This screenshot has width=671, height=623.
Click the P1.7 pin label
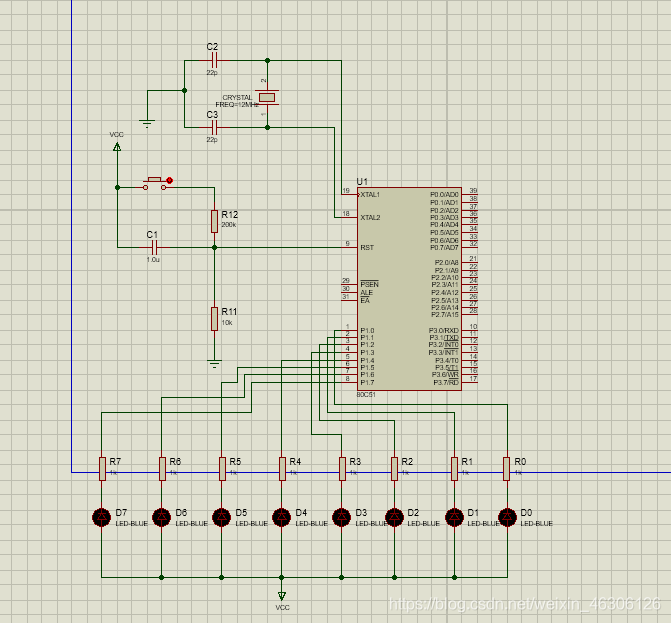coord(367,383)
